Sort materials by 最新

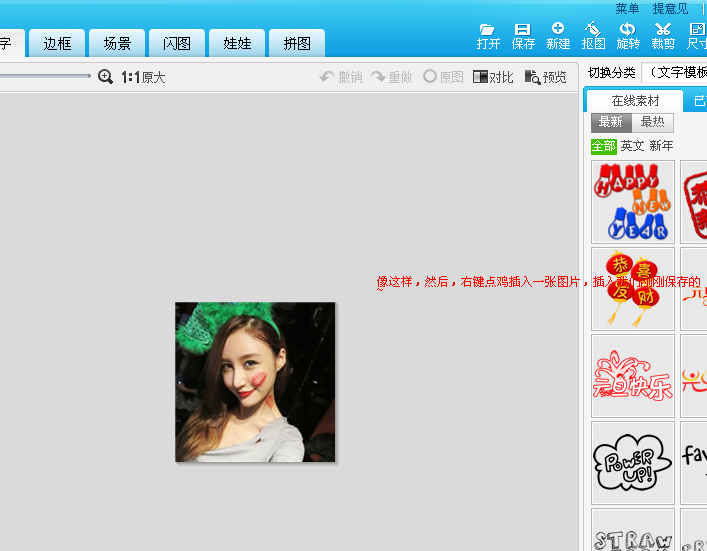[611, 122]
